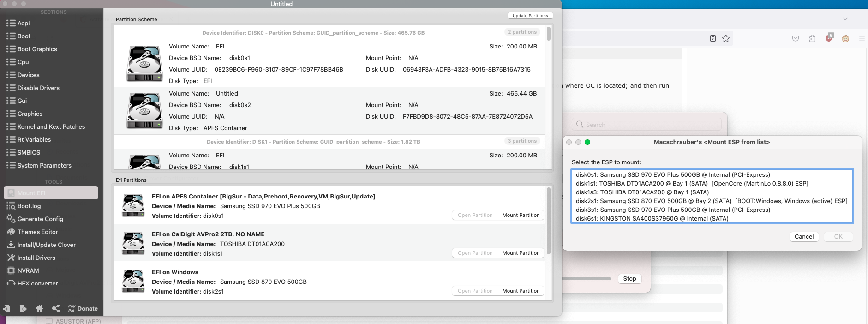This screenshot has width=868, height=324.
Task: Click the import configuration icon
Action: [x=7, y=308]
